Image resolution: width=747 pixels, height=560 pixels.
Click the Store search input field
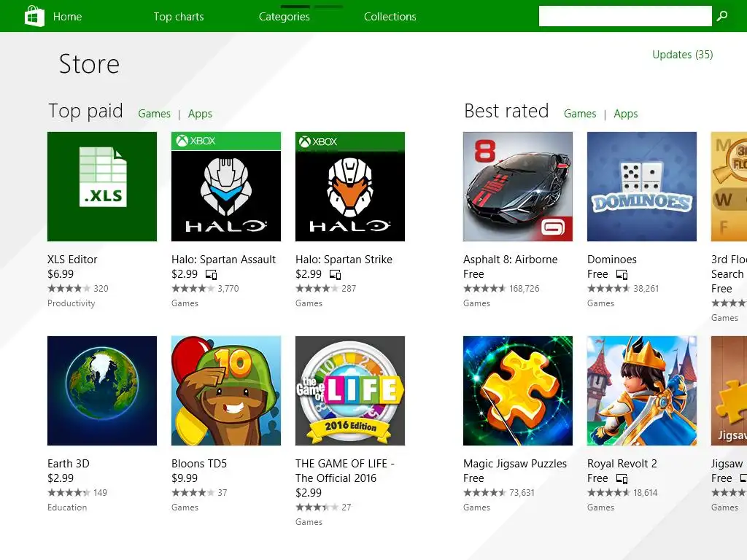(625, 16)
